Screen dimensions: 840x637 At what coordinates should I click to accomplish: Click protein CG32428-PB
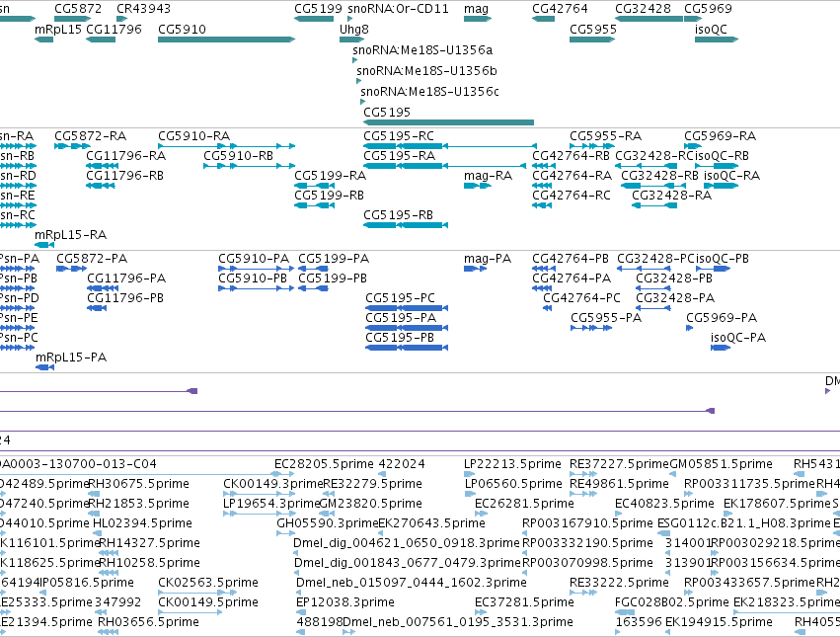coord(653,288)
